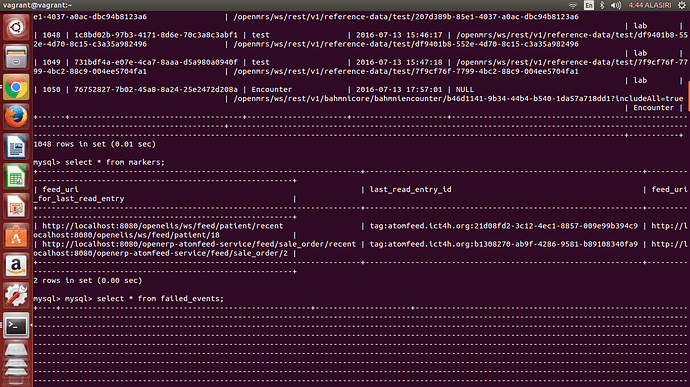Launch Google Chrome from the dock

tap(16, 87)
